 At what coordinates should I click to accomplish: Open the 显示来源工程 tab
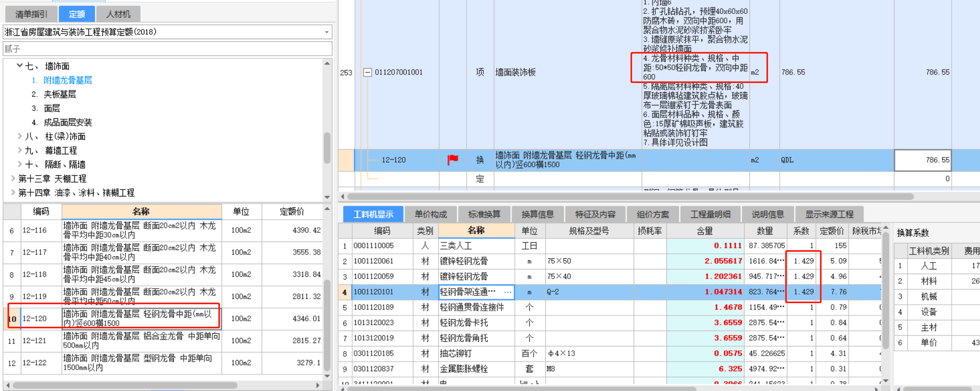coord(830,214)
